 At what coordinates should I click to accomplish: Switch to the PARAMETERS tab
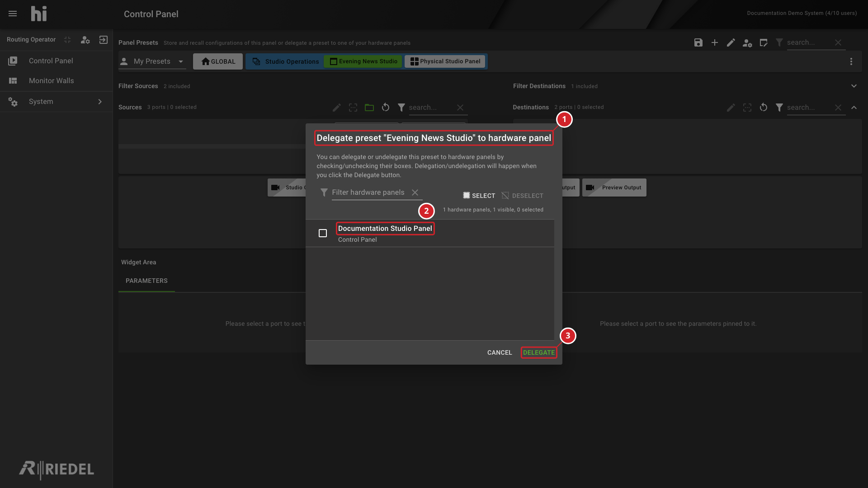click(146, 281)
